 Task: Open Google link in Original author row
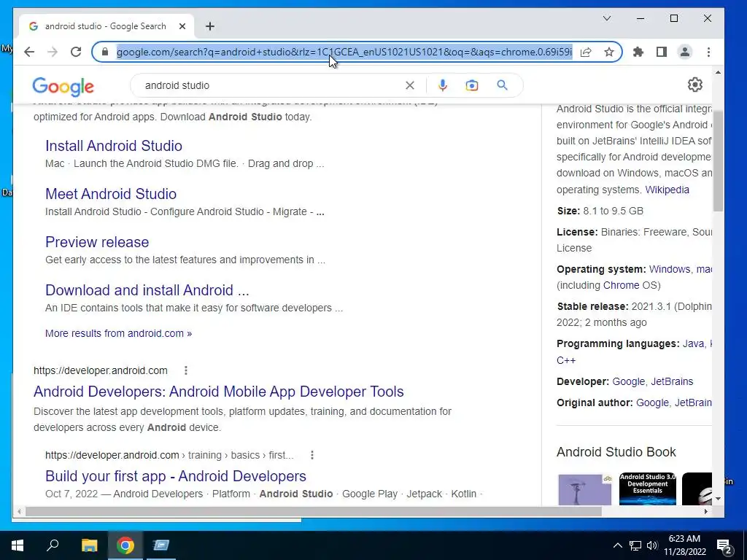[x=652, y=402]
